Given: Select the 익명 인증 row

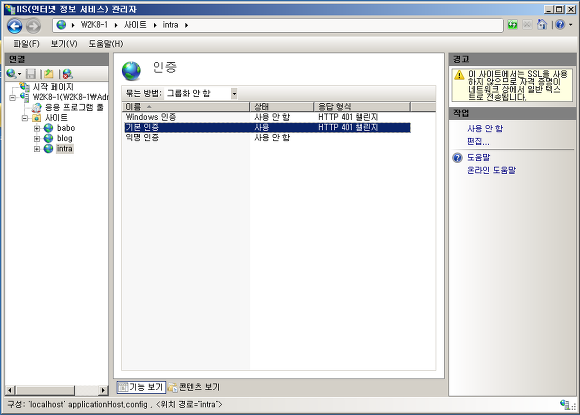Looking at the screenshot, I should click(x=267, y=138).
